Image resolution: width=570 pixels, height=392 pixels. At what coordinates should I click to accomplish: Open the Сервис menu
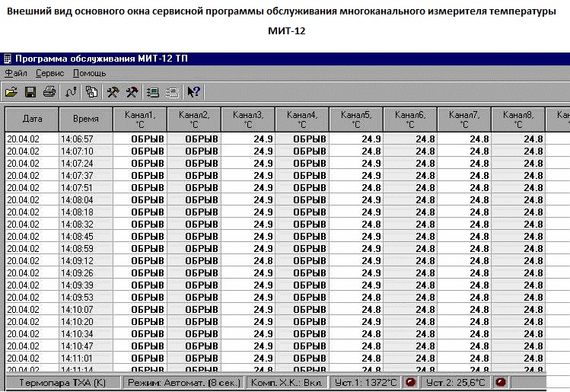tap(49, 74)
